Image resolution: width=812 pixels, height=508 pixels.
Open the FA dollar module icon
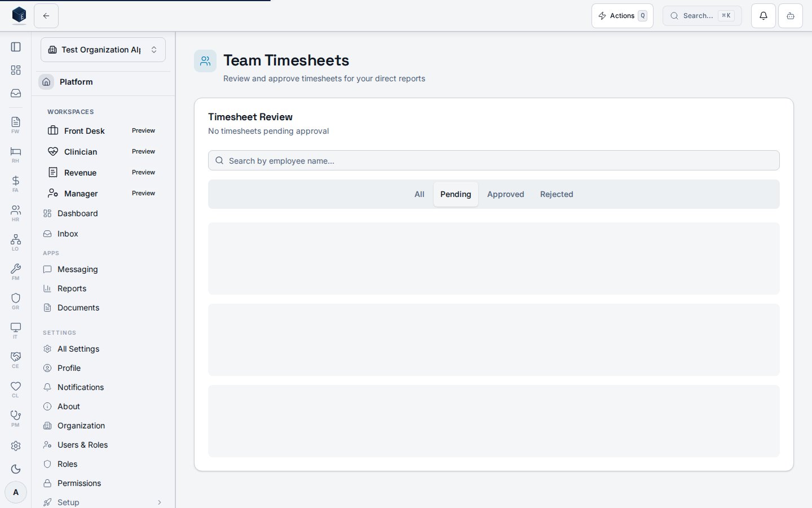(x=16, y=183)
